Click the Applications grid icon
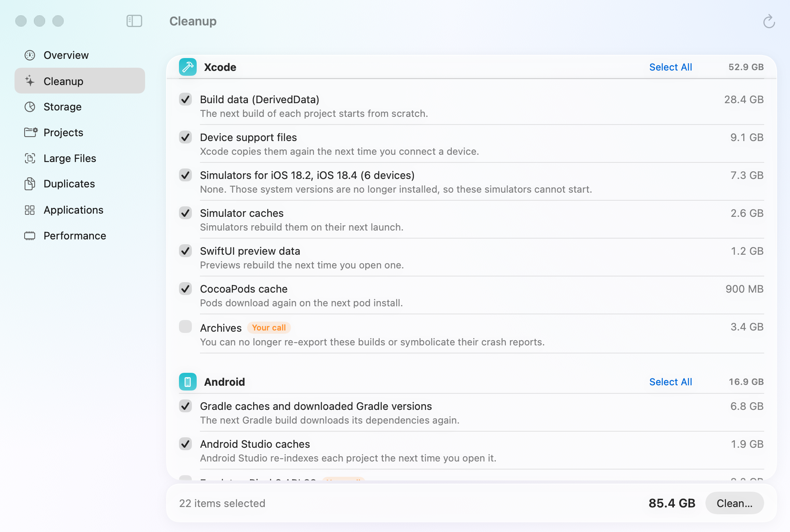The image size is (790, 532). click(x=30, y=210)
